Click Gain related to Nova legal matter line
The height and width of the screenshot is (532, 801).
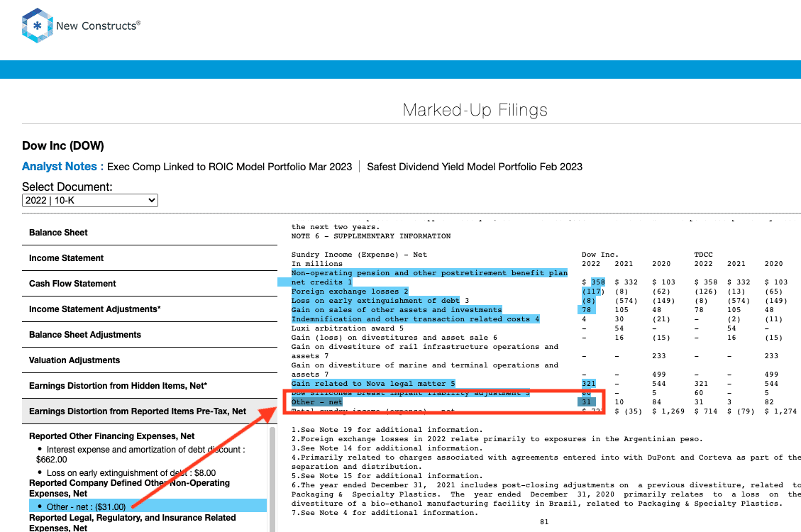point(373,384)
